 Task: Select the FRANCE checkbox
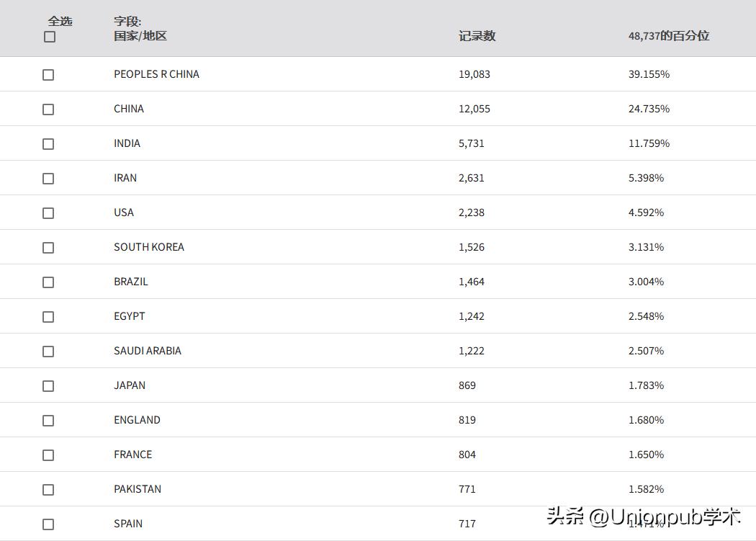(48, 455)
